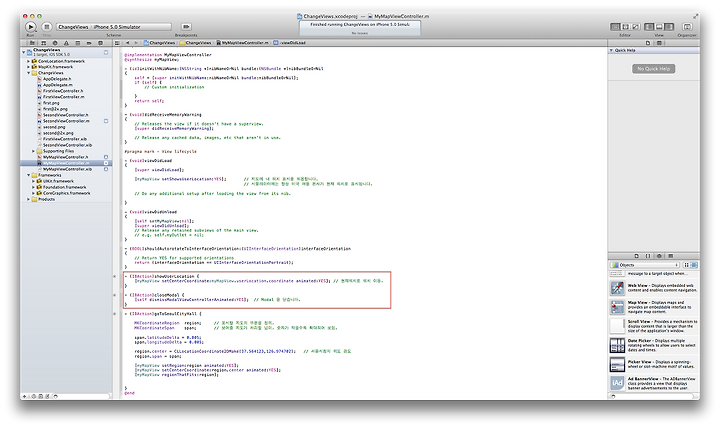Open SecondViewController.m
This screenshot has width=720, height=428.
pos(66,121)
